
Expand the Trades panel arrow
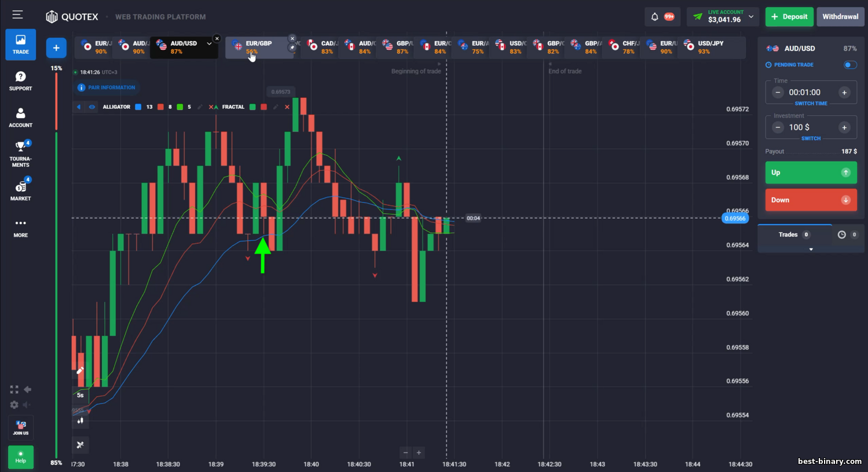[811, 249]
